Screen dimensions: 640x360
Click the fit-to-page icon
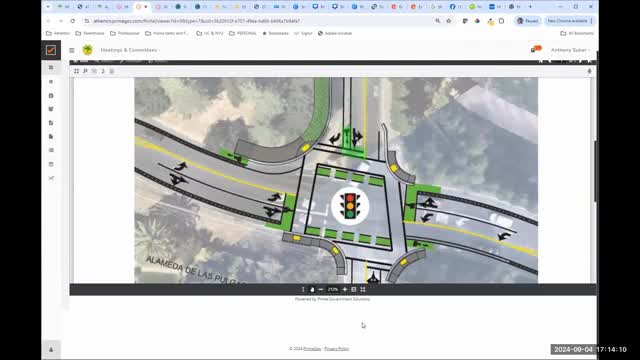pyautogui.click(x=354, y=289)
